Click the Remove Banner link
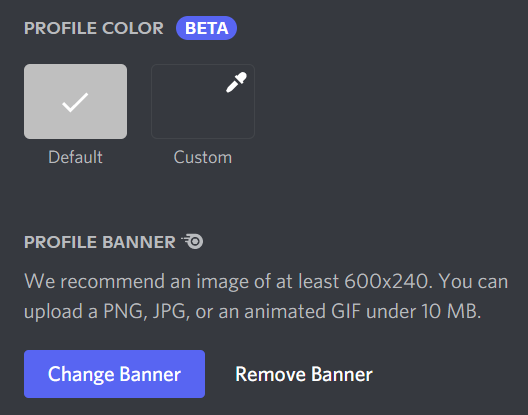 coord(304,374)
